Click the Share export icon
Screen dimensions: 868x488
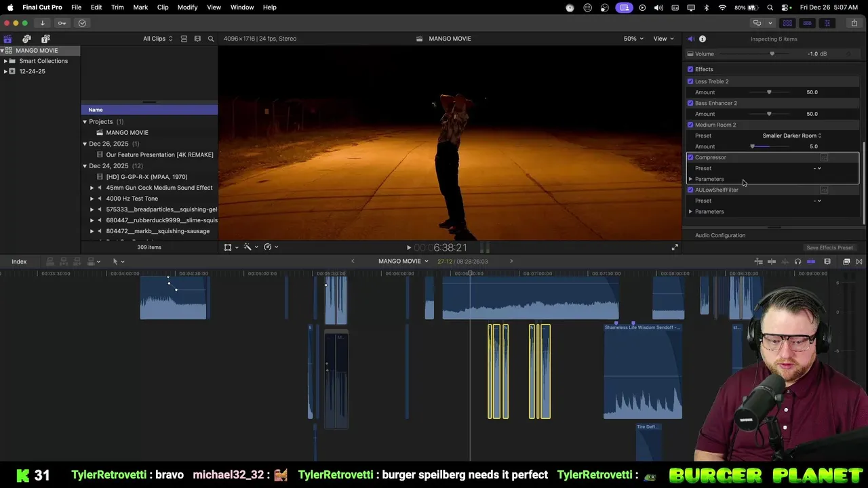click(854, 23)
